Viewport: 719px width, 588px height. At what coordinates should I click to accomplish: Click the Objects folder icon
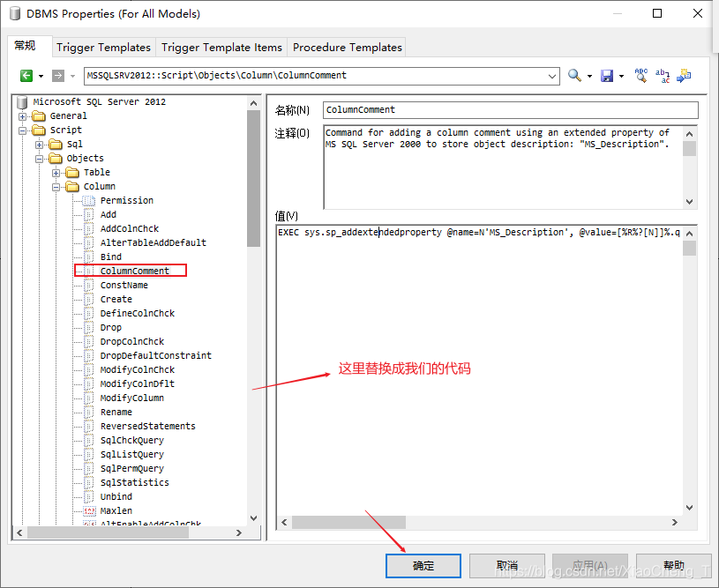(56, 159)
